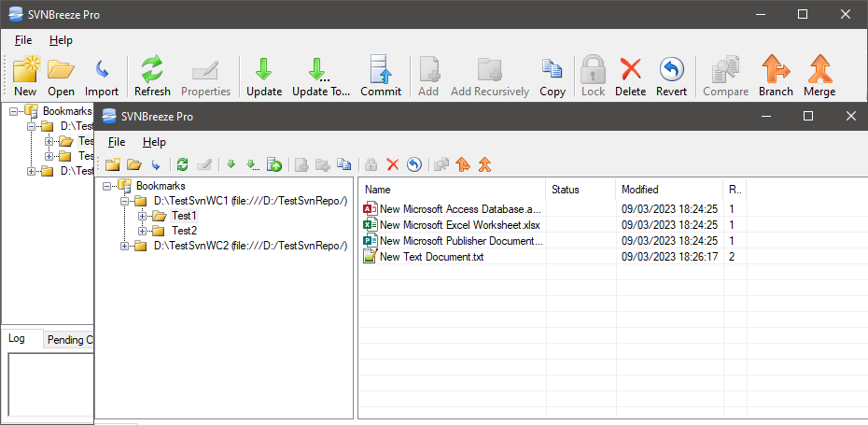Minimize the back SVNBreeze Pro window

click(760, 14)
